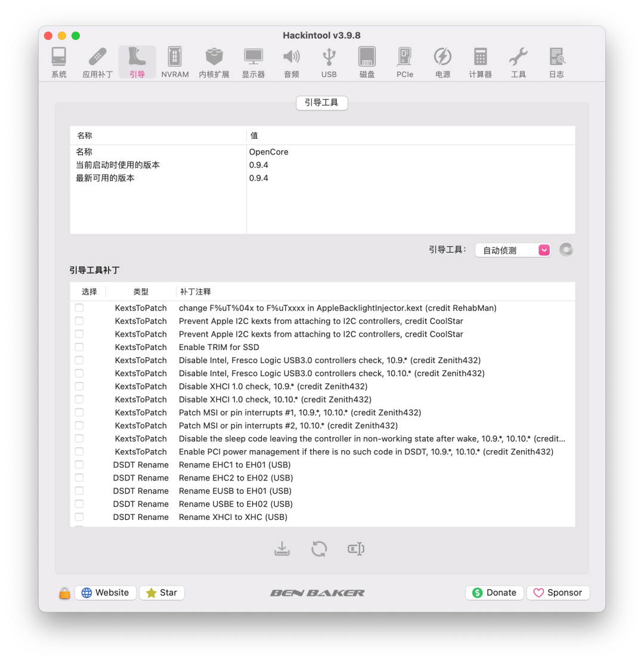Tick checkbox for AppleBacklightInjector.kext patch
This screenshot has height=663, width=644.
click(x=79, y=308)
